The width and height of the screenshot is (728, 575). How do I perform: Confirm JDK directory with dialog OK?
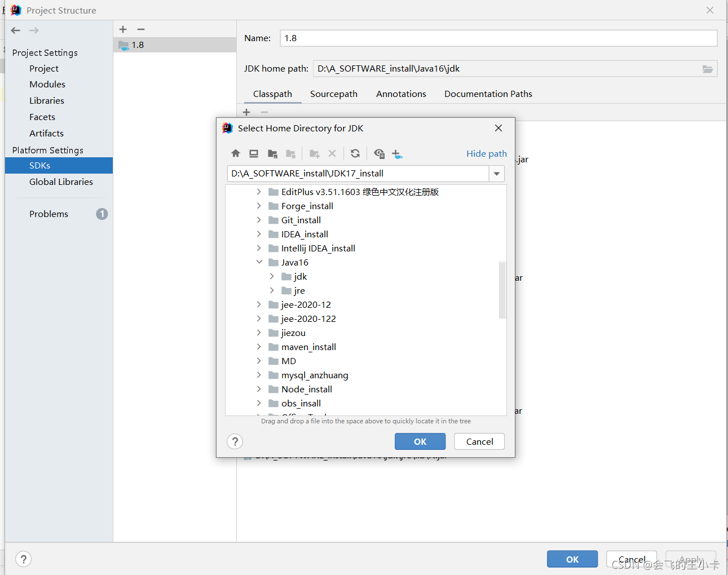(420, 441)
